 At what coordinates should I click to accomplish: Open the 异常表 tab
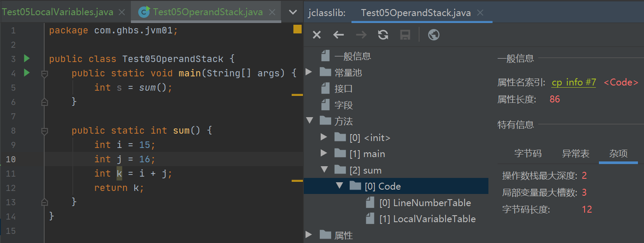coord(576,153)
